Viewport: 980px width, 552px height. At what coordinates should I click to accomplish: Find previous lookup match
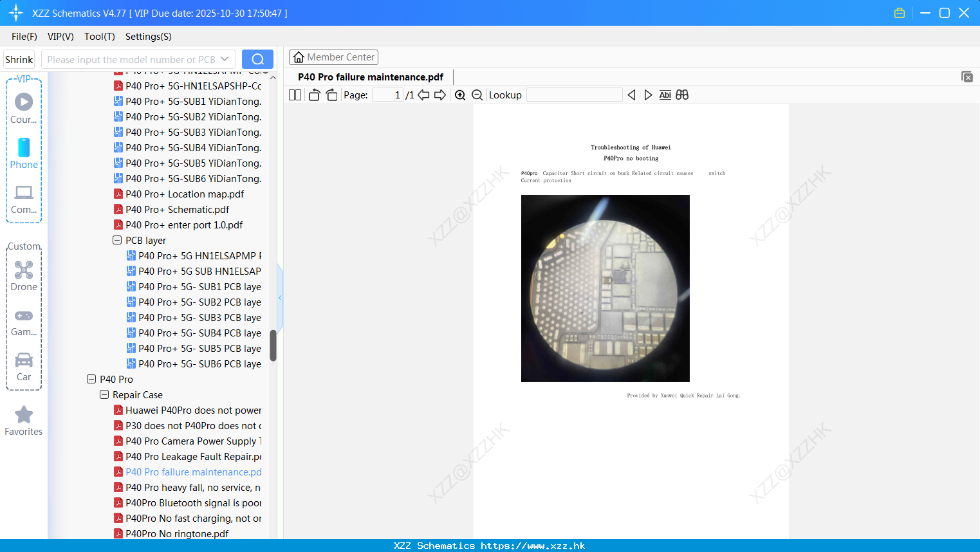pos(631,95)
